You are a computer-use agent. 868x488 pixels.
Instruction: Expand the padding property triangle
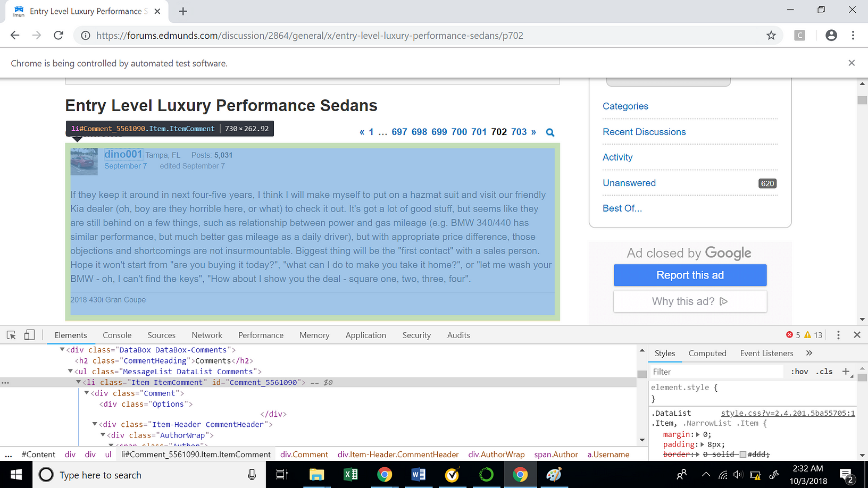pyautogui.click(x=703, y=444)
